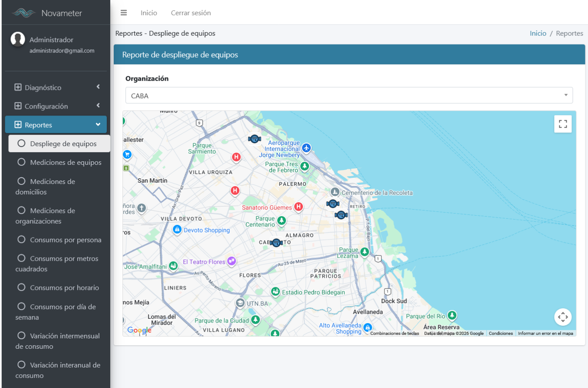The width and height of the screenshot is (588, 388).
Task: Expand the Diagnóstico sidebar section
Action: tap(56, 88)
